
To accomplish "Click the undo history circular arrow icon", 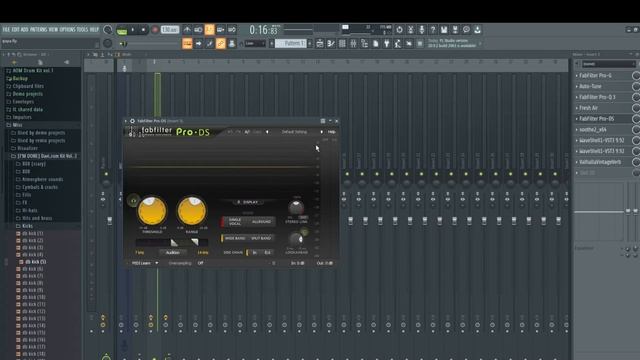I will coord(399,29).
